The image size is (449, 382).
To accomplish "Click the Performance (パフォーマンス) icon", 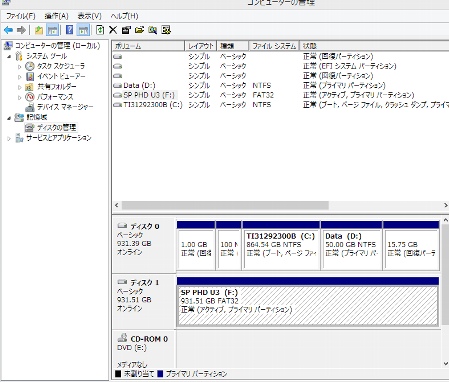I will [x=30, y=97].
